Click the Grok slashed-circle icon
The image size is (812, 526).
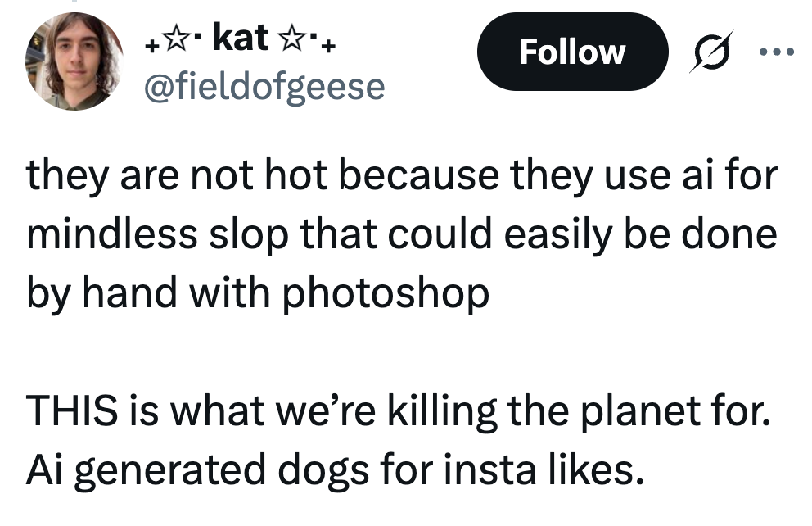(x=710, y=52)
